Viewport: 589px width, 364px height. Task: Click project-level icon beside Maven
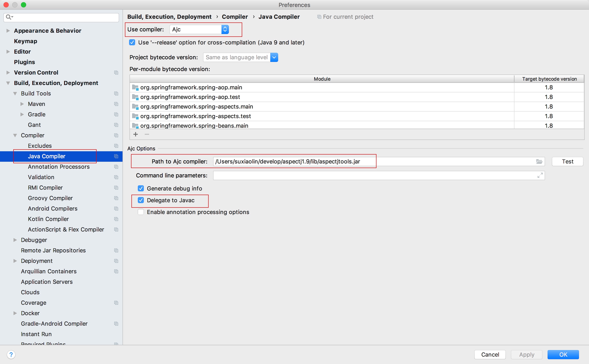(x=116, y=104)
